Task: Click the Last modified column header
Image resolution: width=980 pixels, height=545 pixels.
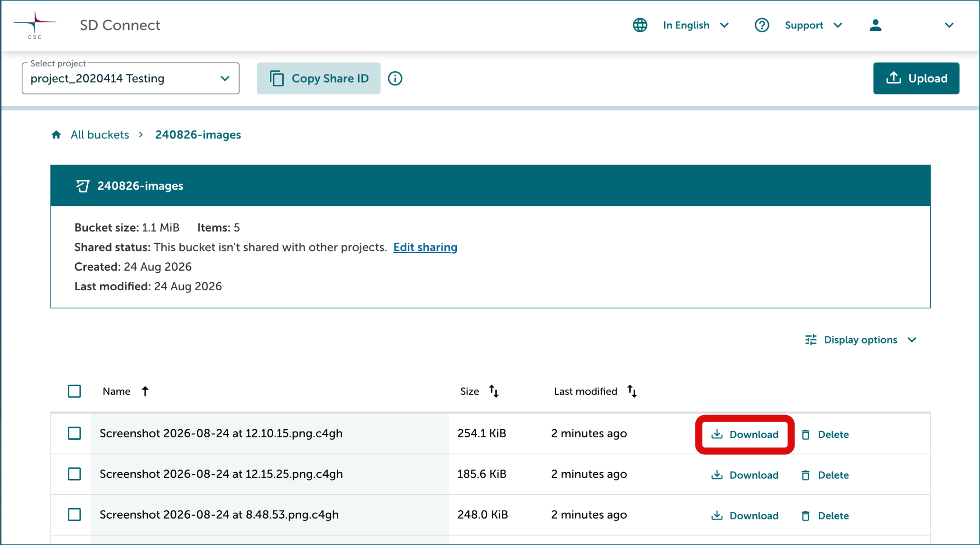Action: point(585,391)
